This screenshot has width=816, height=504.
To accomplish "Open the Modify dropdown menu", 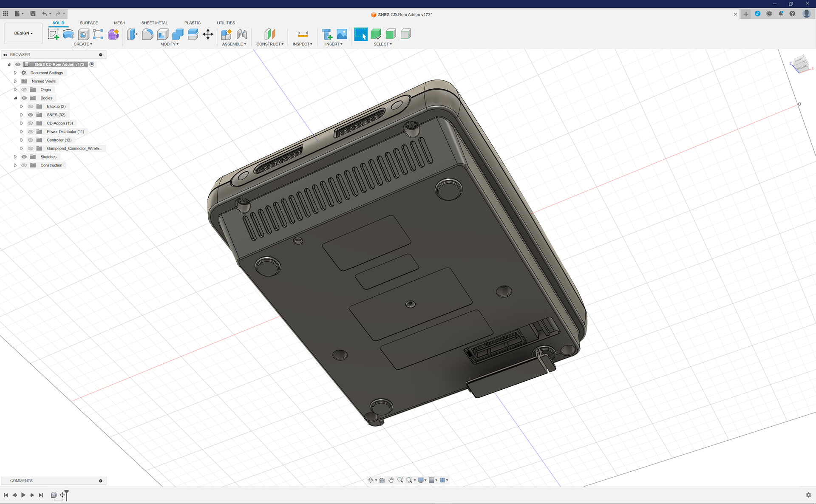I will click(170, 44).
